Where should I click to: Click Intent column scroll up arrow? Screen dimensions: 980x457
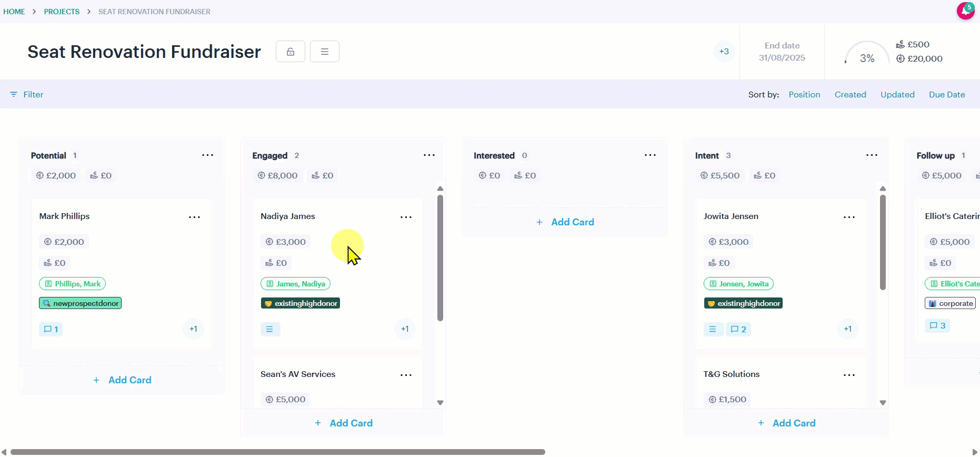pos(883,188)
